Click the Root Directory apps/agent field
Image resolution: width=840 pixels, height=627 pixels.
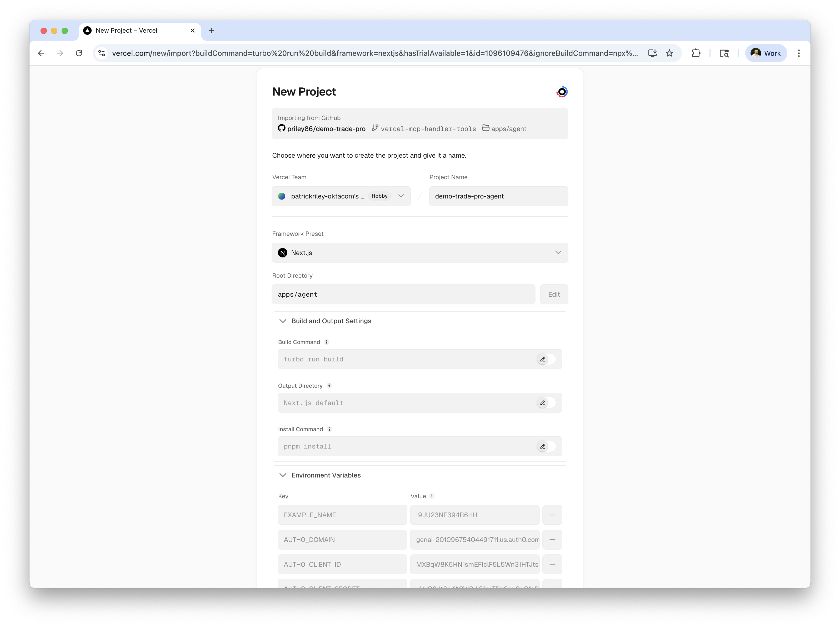[403, 294]
